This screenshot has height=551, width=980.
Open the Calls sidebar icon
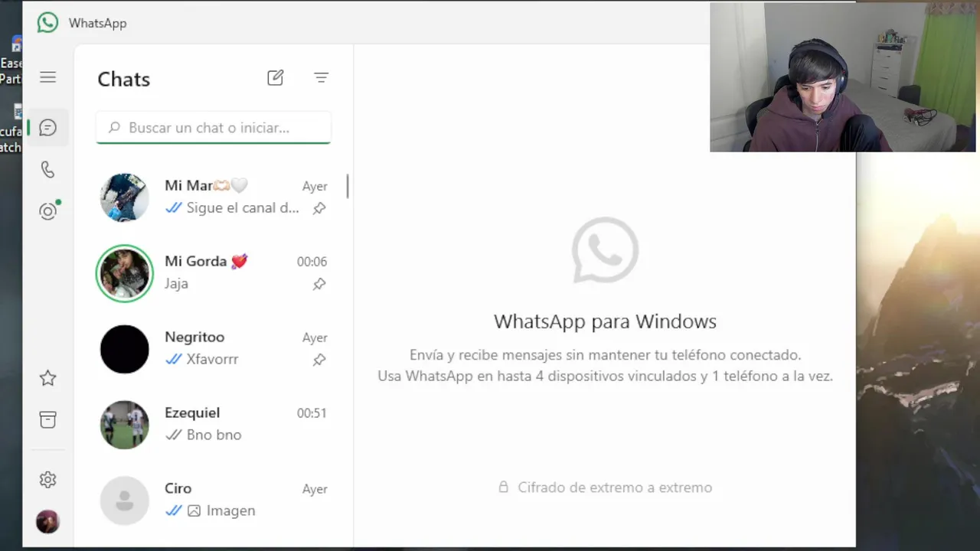[47, 170]
